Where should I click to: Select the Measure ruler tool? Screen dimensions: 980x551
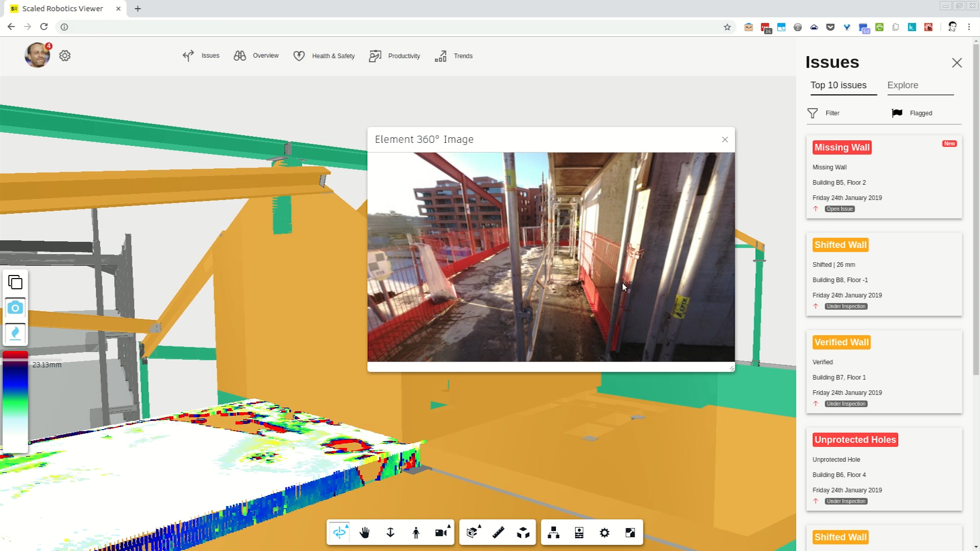(498, 533)
